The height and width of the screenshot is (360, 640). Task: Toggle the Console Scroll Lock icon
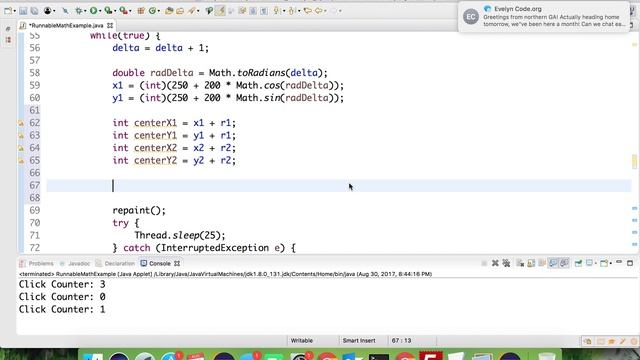531,263
